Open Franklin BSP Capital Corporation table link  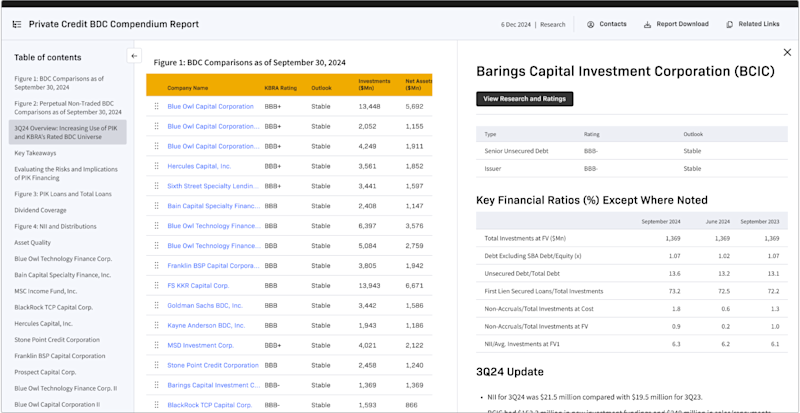[213, 265]
